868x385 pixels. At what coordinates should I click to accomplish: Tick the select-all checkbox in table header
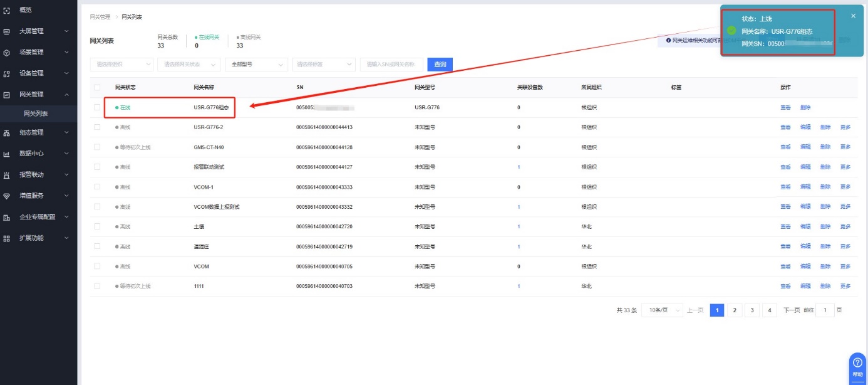tap(97, 87)
